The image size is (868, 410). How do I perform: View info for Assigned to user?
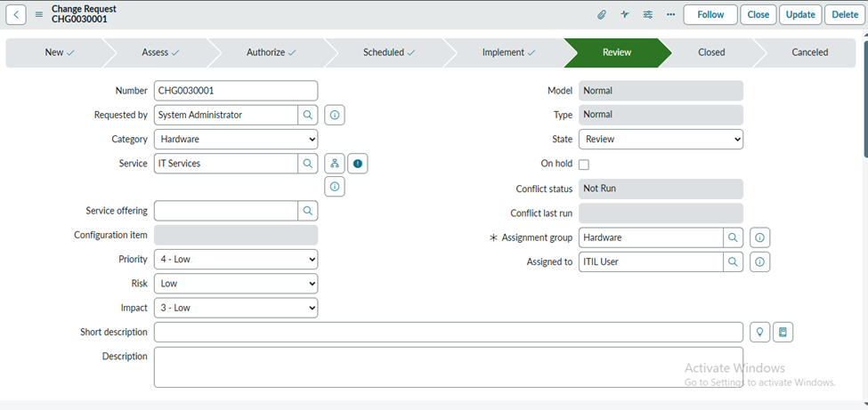(x=759, y=262)
